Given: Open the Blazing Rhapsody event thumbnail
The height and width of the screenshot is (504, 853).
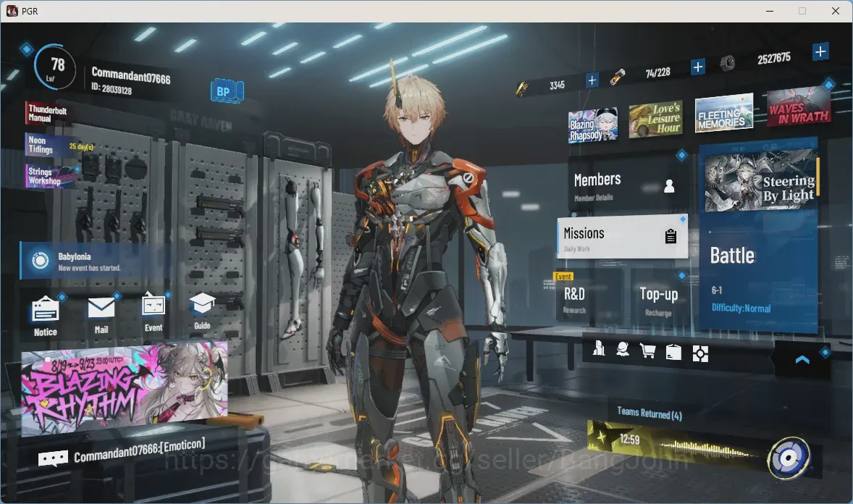Looking at the screenshot, I should click(x=593, y=126).
